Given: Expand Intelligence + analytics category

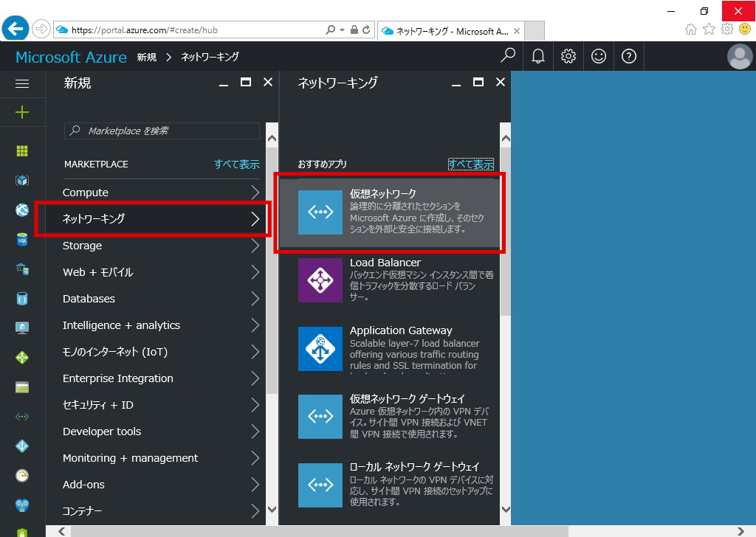Looking at the screenshot, I should coord(161,325).
